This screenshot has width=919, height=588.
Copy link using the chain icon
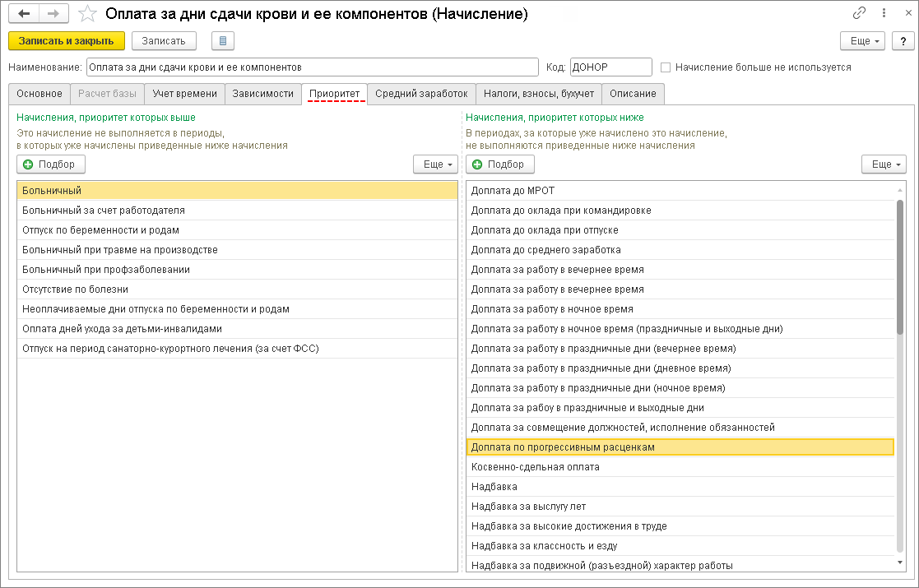tap(860, 14)
